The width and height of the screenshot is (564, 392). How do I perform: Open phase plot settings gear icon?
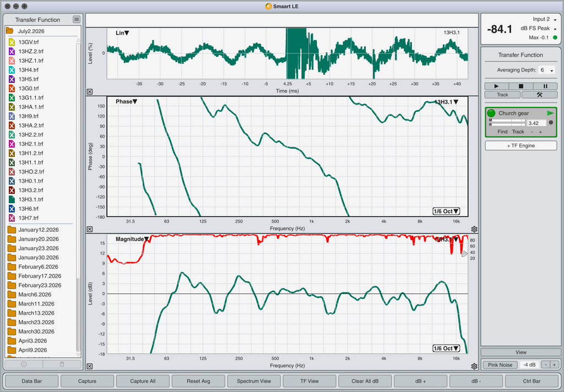click(474, 229)
